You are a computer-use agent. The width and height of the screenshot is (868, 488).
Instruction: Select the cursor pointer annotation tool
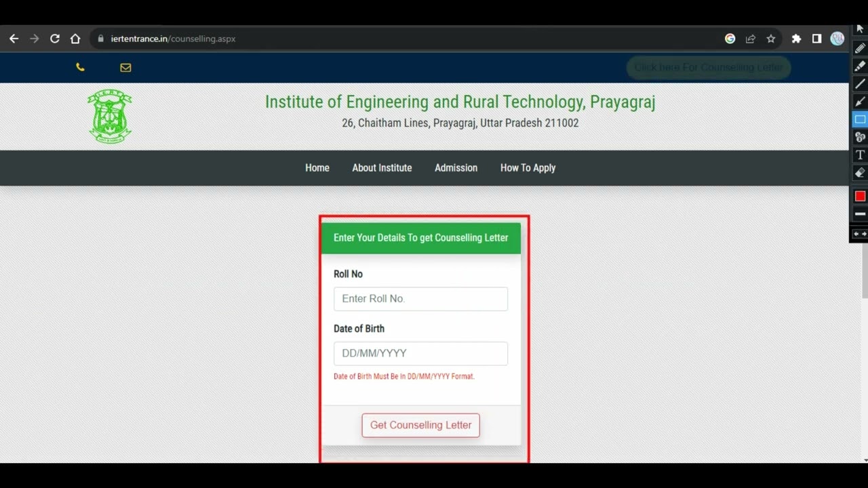coord(860,29)
